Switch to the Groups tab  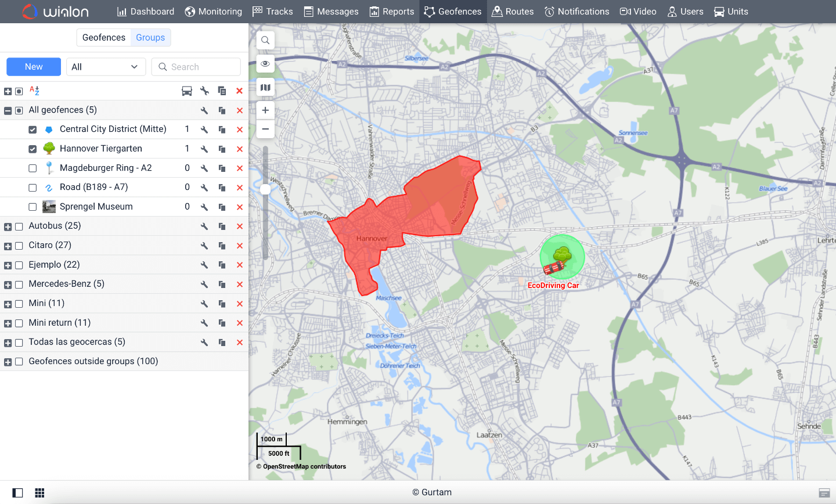[x=150, y=37]
